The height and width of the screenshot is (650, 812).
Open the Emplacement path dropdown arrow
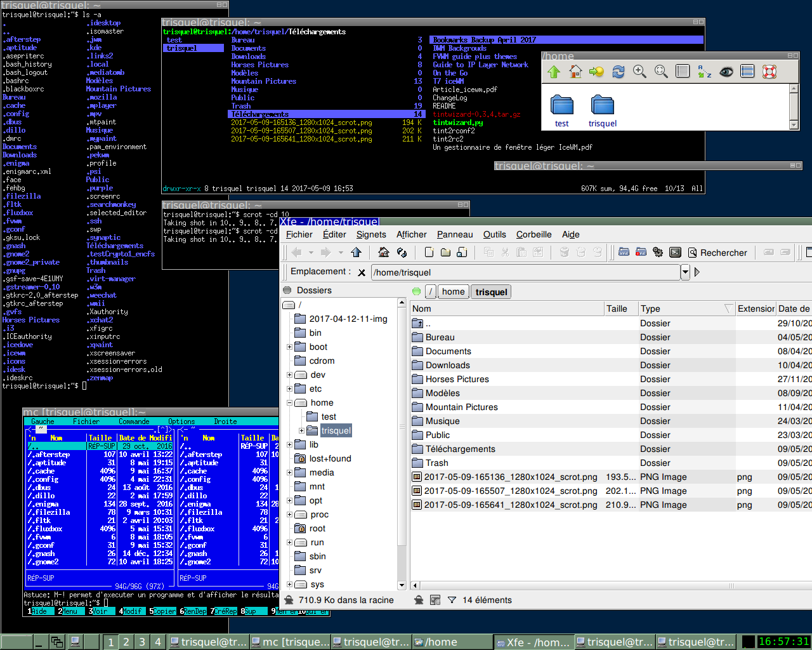point(685,272)
